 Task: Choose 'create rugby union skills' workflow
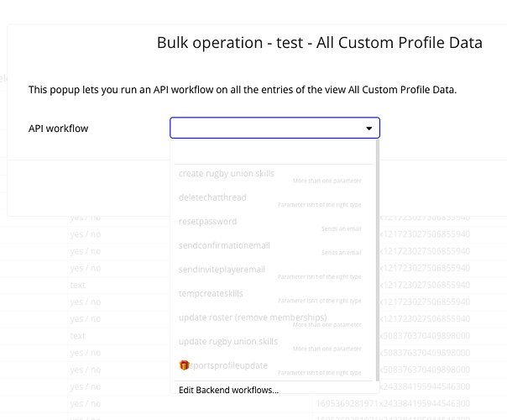[227, 174]
